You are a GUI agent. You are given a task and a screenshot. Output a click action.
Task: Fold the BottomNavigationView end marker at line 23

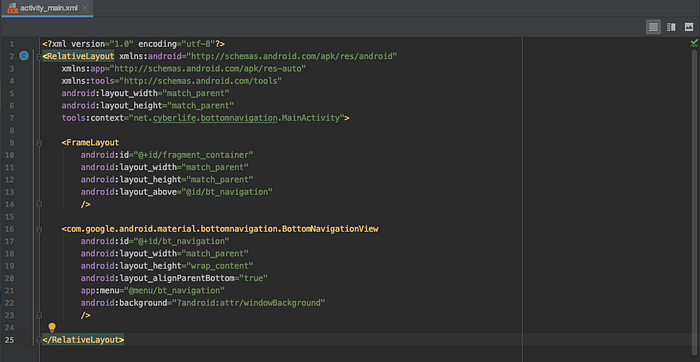[39, 315]
